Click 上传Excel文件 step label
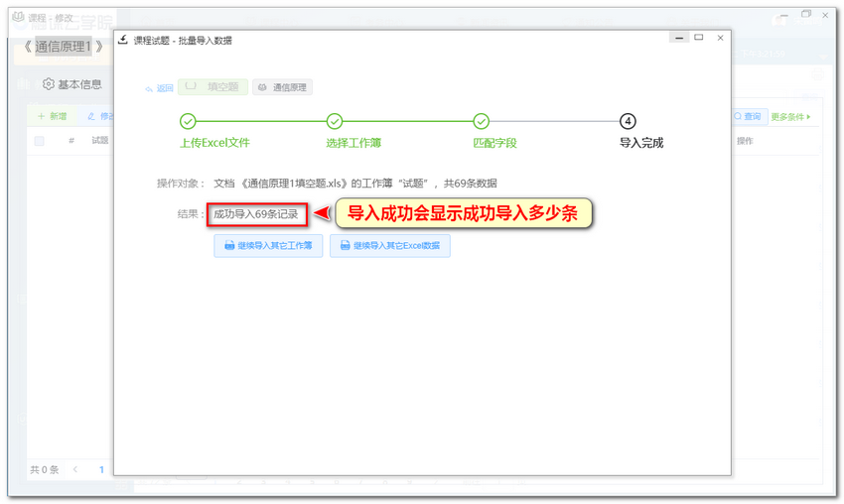This screenshot has height=504, width=844. tap(214, 143)
